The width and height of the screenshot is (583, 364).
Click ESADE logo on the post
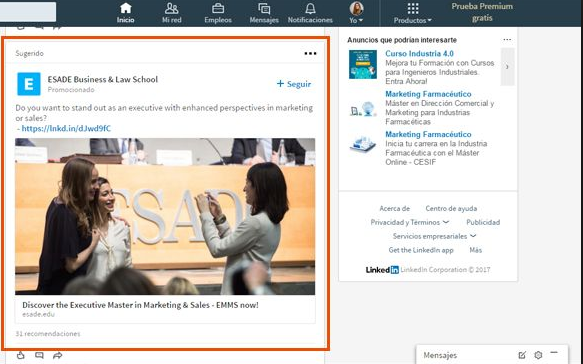pos(29,84)
